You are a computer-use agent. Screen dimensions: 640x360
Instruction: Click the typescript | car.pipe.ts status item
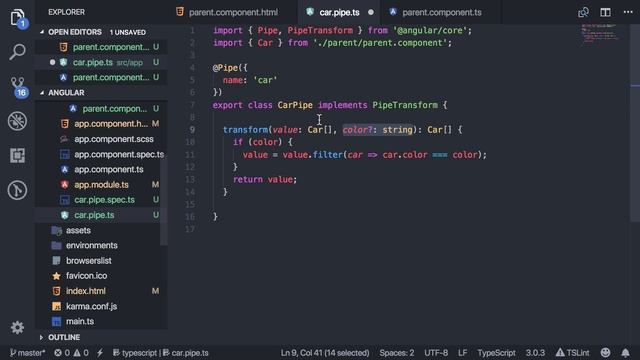pos(161,353)
